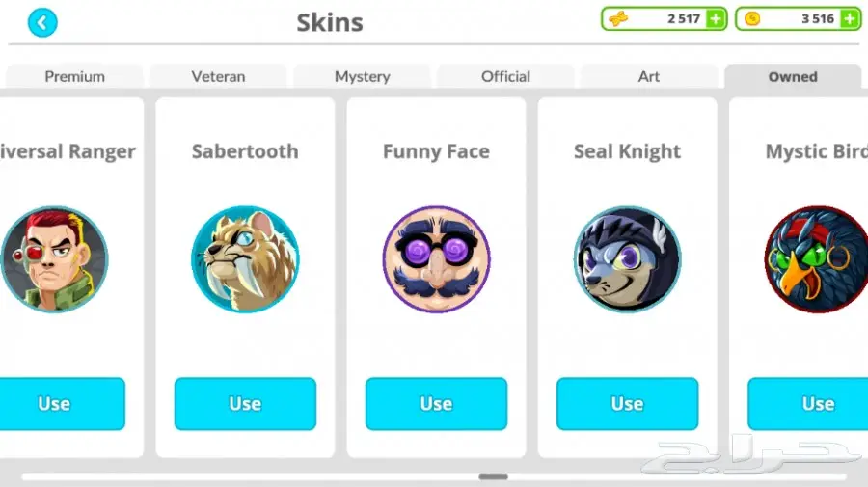Screen dimensions: 868x487
Task: Tap the DNA currency icon
Action: click(618, 19)
